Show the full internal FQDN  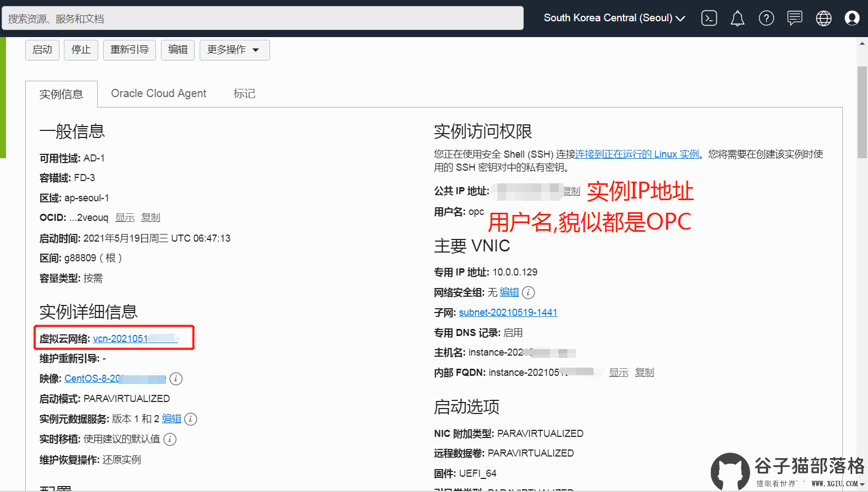point(619,373)
